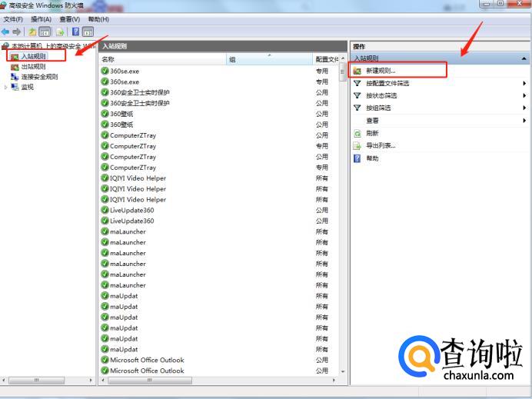The image size is (532, 399).
Task: Click the filter icon beside 按组筛选
Action: pos(357,108)
